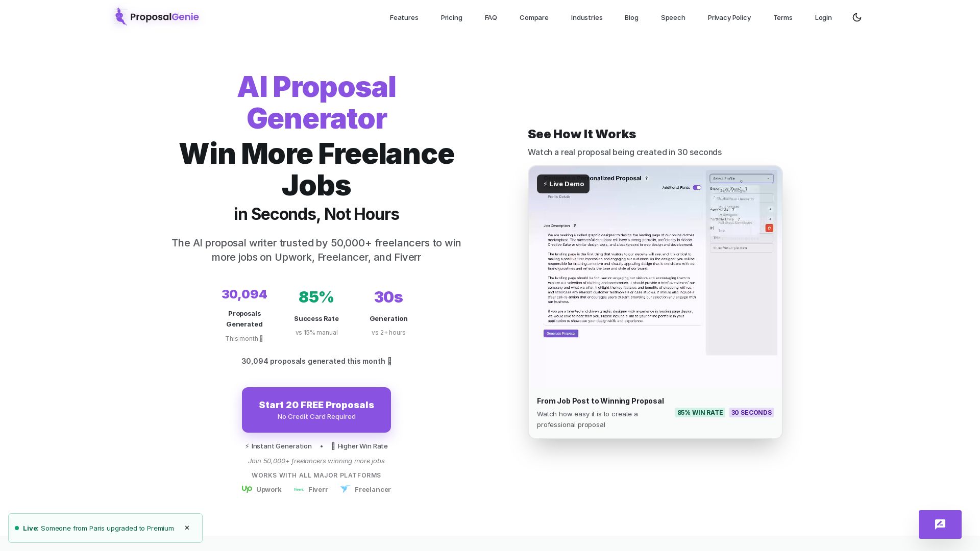Screen dimensions: 980x551
Task: Go to the Pricing nav item
Action: [x=451, y=17]
